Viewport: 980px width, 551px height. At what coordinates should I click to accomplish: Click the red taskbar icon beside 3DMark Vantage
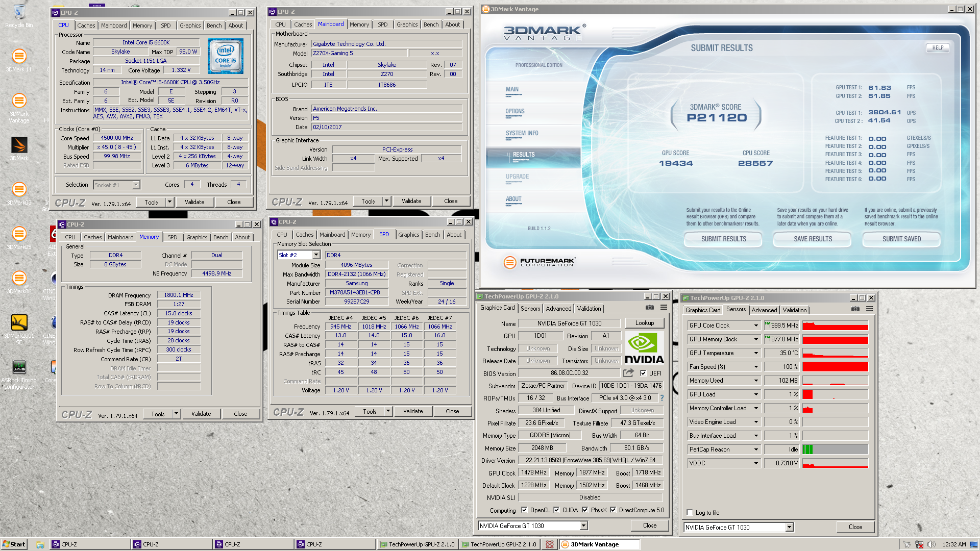click(550, 544)
